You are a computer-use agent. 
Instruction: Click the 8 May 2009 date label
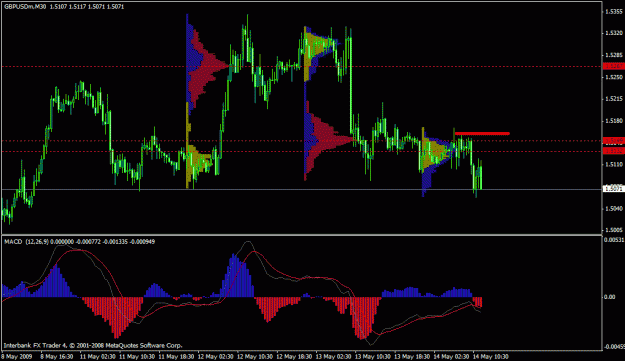click(x=16, y=356)
